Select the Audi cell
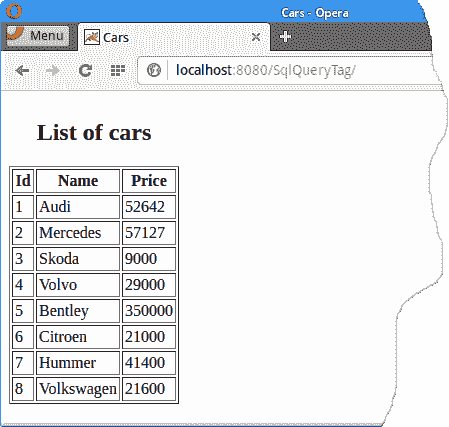This screenshot has width=449, height=427. point(78,207)
